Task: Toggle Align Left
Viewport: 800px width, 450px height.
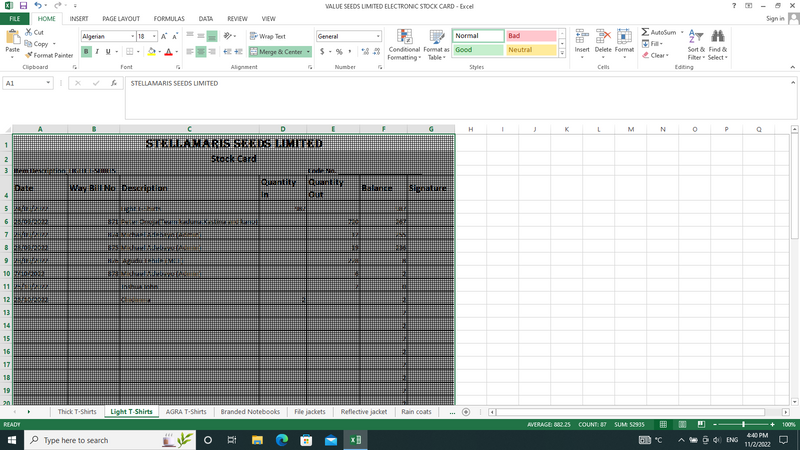Action: [190, 52]
